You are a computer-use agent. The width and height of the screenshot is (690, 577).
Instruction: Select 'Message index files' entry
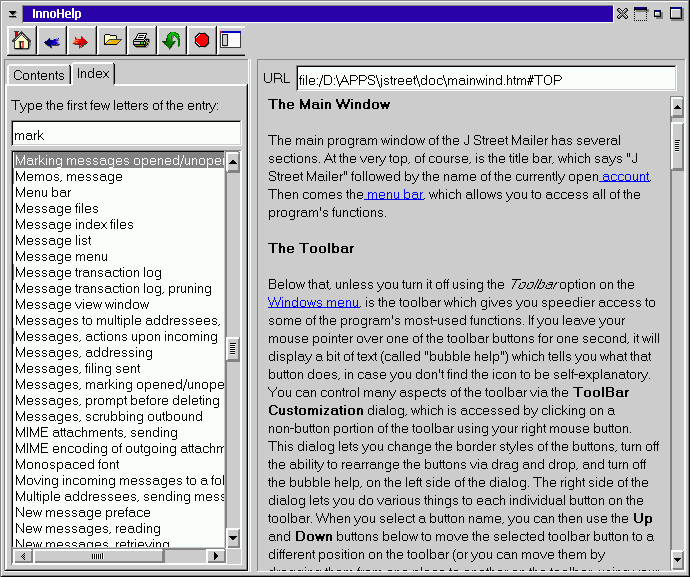click(x=119, y=224)
